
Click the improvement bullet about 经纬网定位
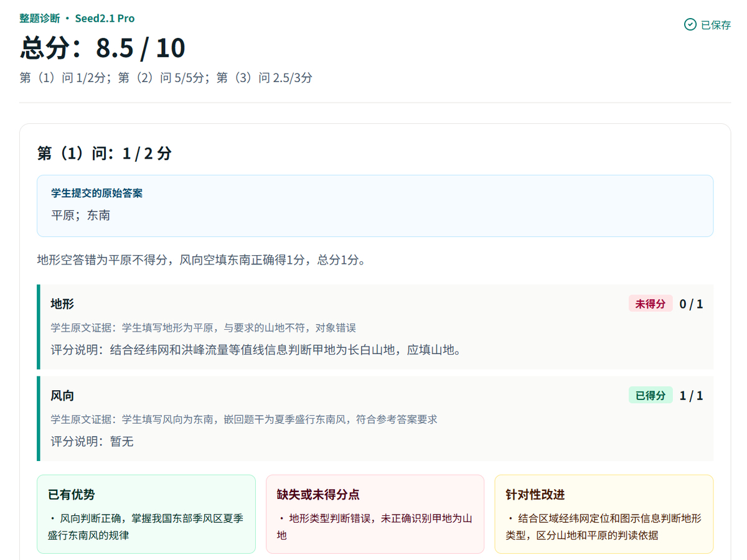click(604, 526)
